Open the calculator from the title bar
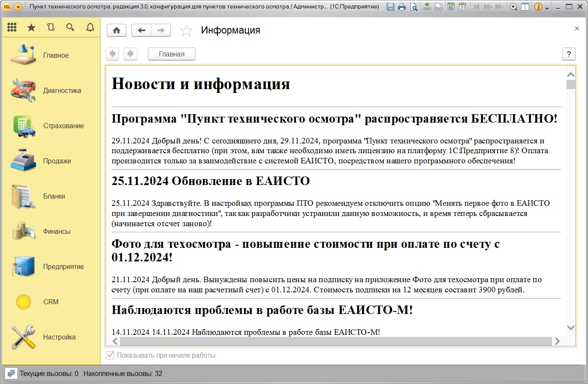 (x=451, y=6)
